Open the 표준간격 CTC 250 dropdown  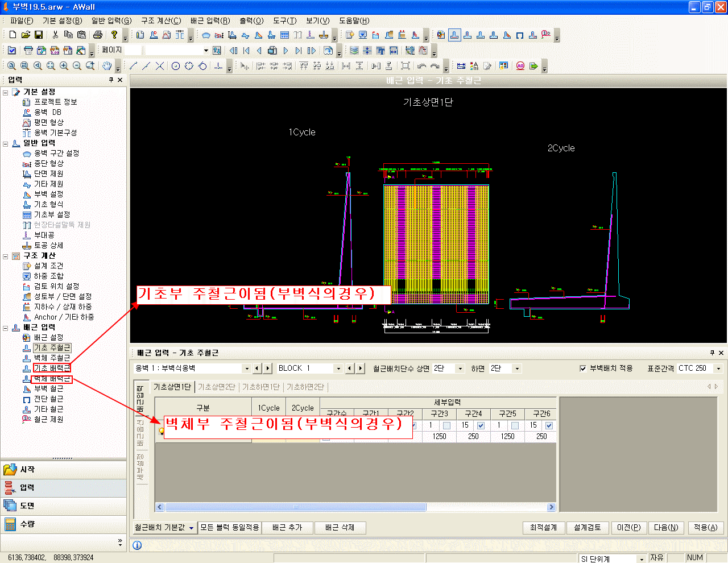click(x=718, y=369)
